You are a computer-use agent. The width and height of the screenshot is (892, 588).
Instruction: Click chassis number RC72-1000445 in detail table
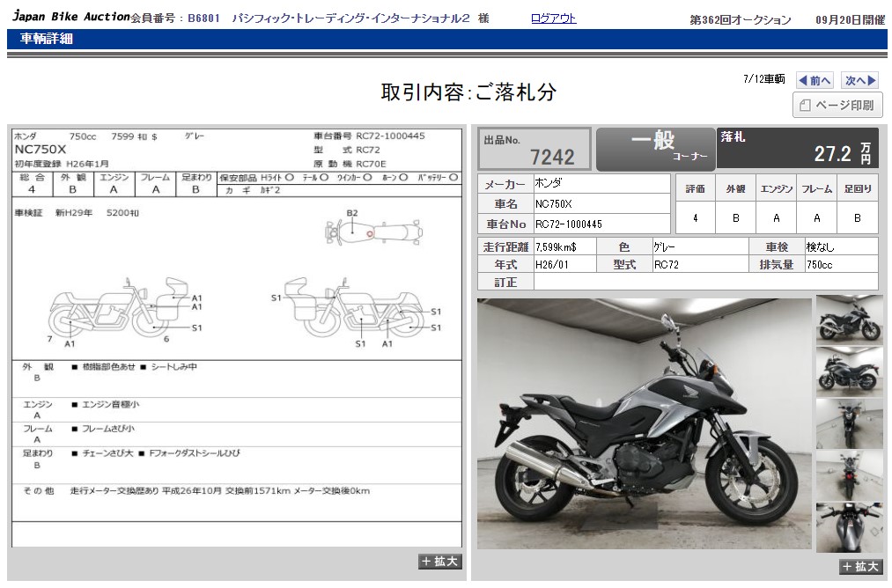[x=568, y=224]
